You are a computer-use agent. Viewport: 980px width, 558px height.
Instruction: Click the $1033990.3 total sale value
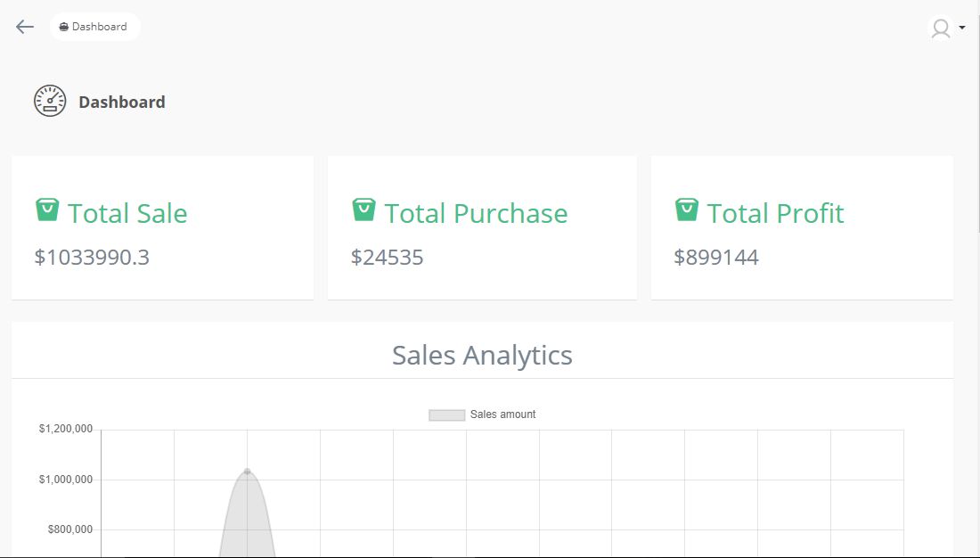coord(92,258)
